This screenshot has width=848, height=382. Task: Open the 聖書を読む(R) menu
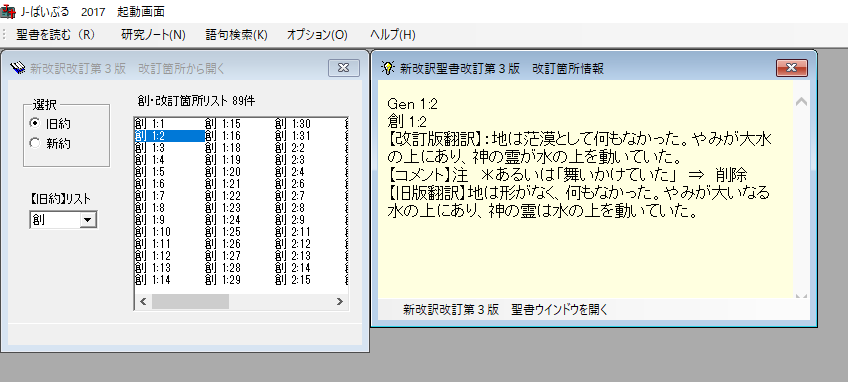[x=55, y=35]
